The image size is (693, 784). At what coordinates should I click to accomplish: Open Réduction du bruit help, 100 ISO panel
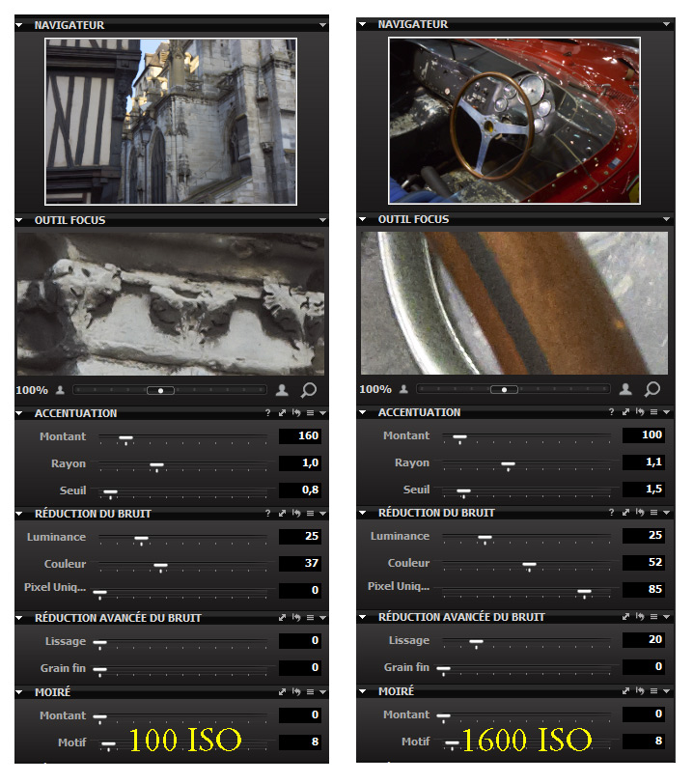click(268, 514)
